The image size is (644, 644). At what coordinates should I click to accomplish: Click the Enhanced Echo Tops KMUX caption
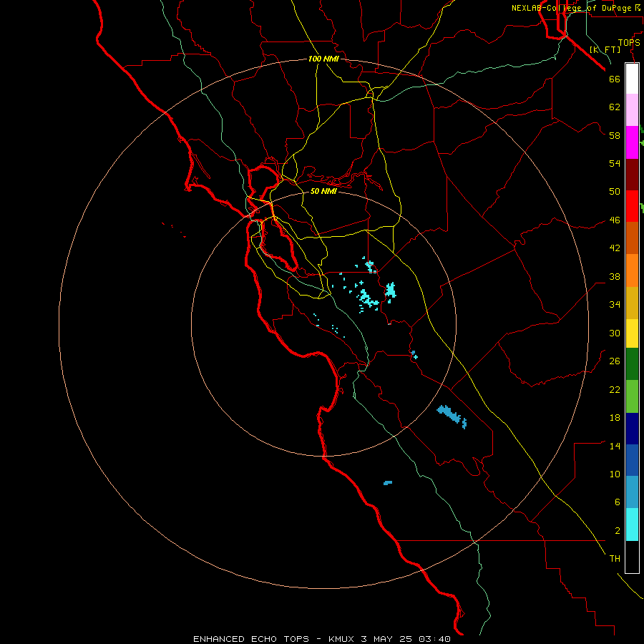tap(322, 639)
